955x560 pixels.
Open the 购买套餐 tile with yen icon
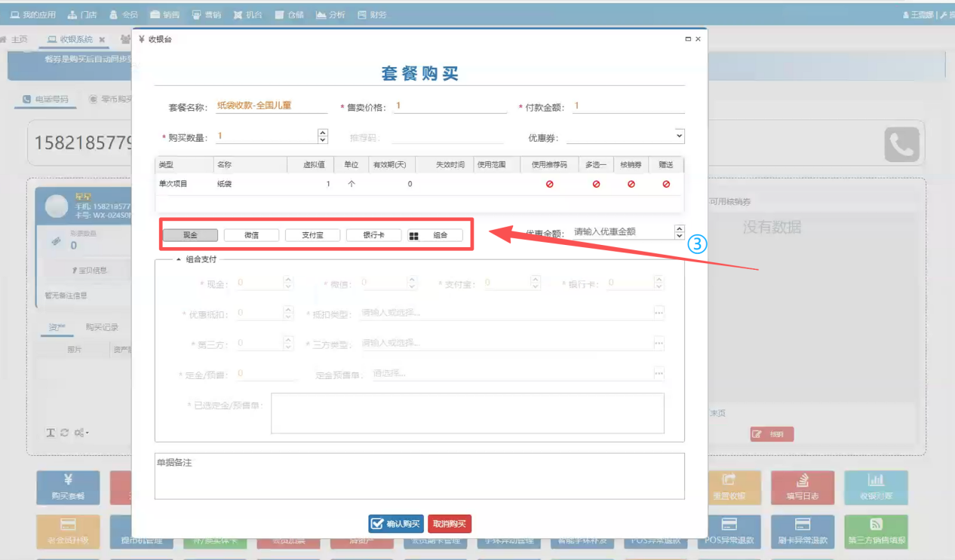tap(68, 487)
